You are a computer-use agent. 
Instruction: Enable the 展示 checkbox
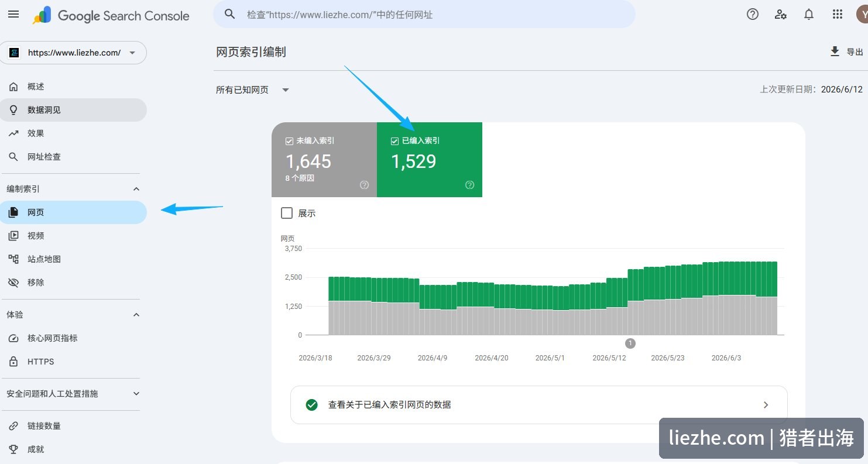(x=287, y=213)
